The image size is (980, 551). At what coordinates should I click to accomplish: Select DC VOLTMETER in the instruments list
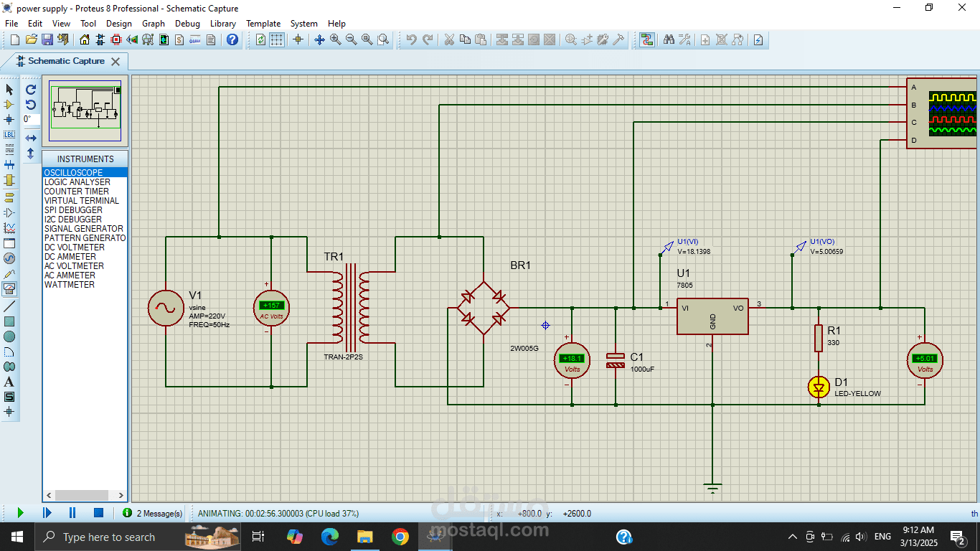coord(85,248)
